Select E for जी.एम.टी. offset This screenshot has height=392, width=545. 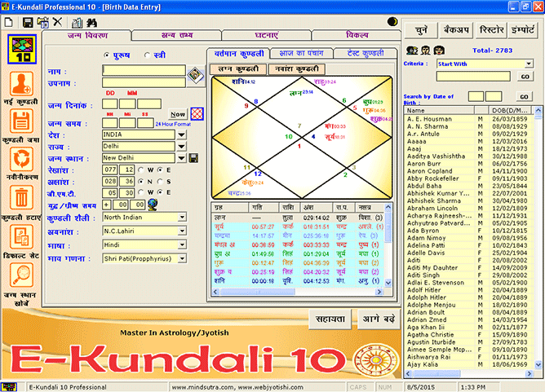[x=160, y=192]
